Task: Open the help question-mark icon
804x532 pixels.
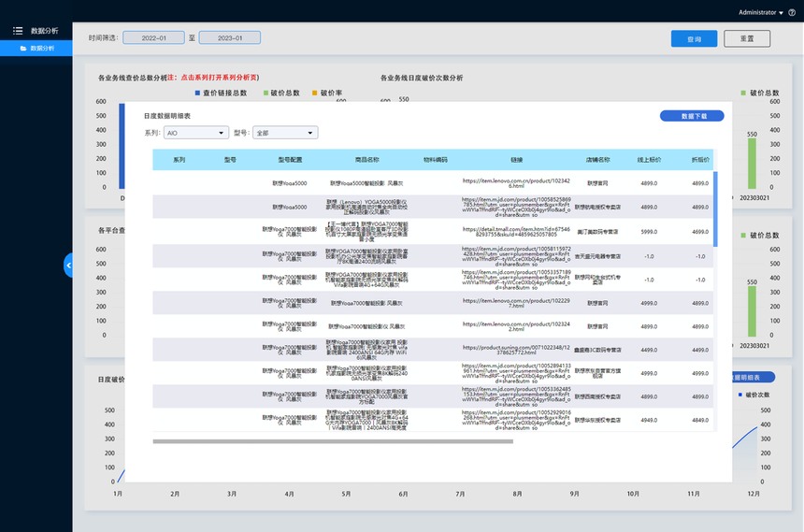Action: pyautogui.click(x=792, y=12)
